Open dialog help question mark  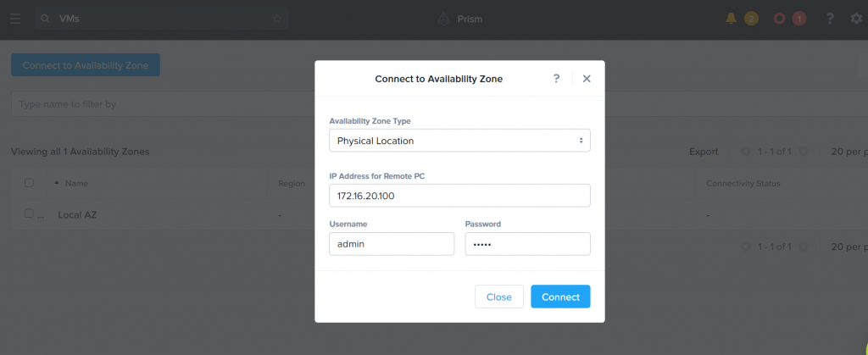coord(556,79)
